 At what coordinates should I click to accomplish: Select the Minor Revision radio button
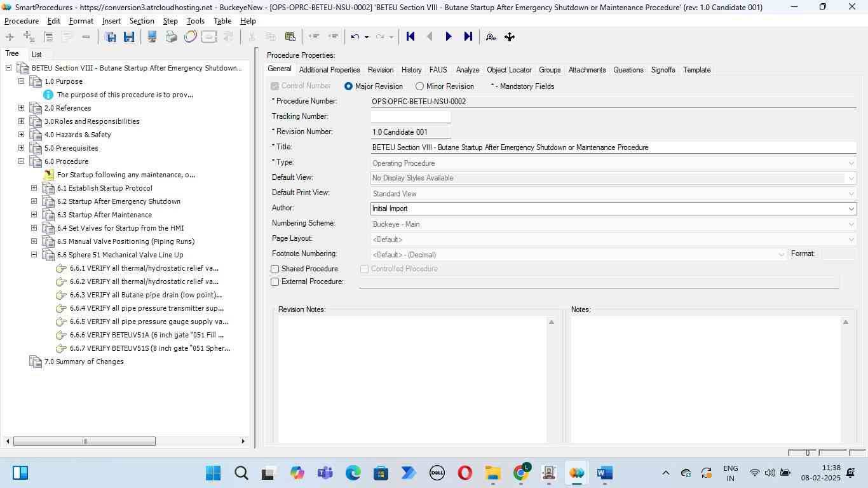[419, 86]
